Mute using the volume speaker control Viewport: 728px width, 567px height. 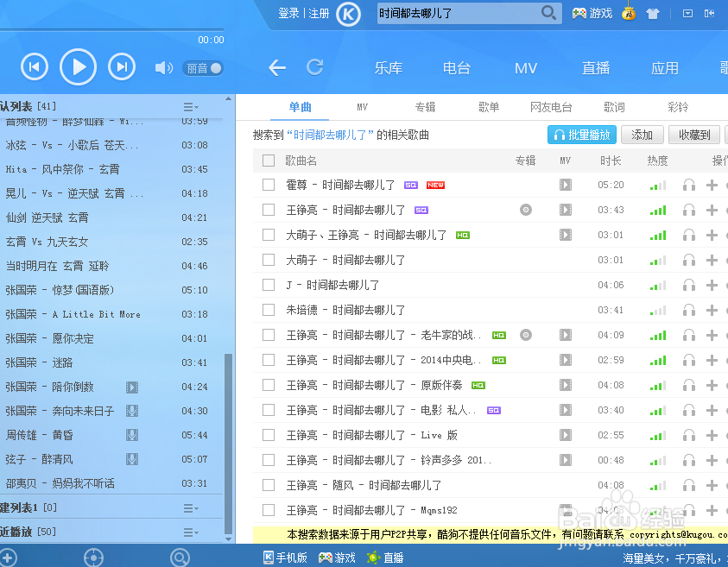[163, 67]
